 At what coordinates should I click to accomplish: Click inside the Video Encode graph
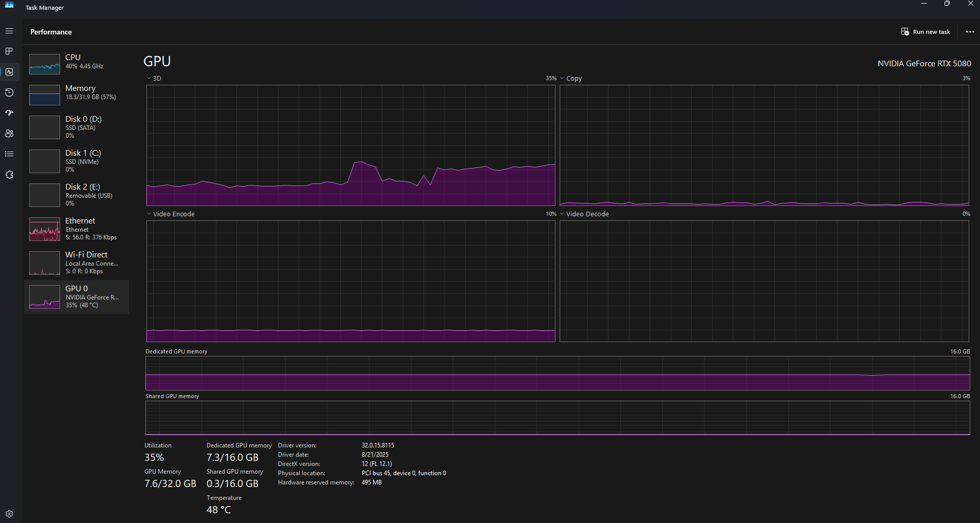click(x=351, y=281)
